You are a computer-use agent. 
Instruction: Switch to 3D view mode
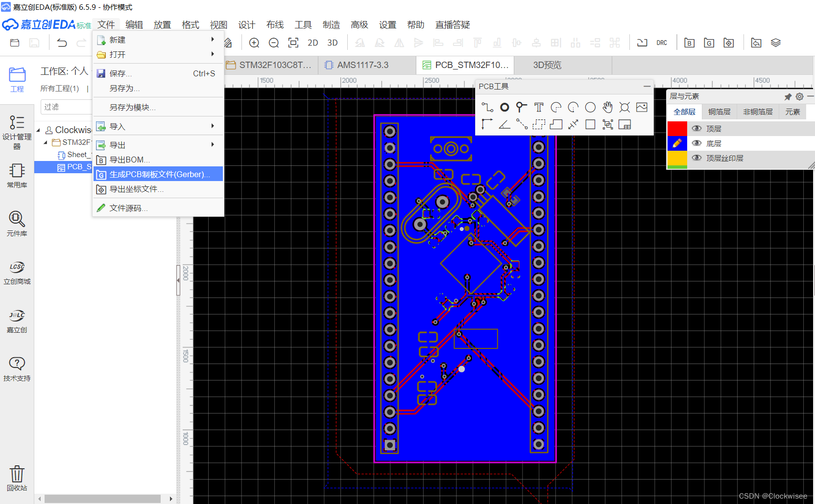(333, 43)
